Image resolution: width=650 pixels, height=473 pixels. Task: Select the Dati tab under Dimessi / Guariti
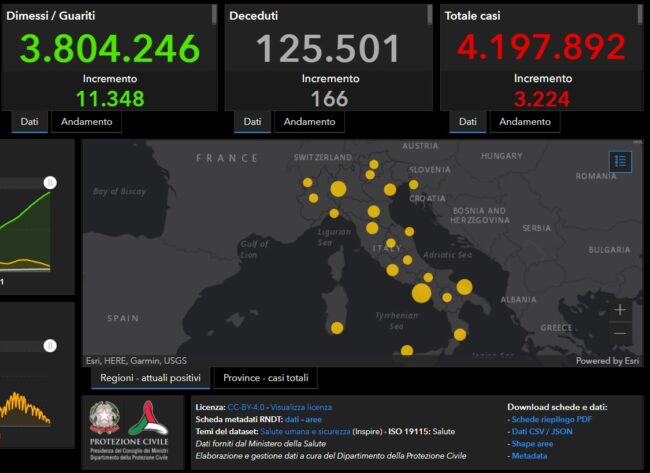tap(29, 122)
